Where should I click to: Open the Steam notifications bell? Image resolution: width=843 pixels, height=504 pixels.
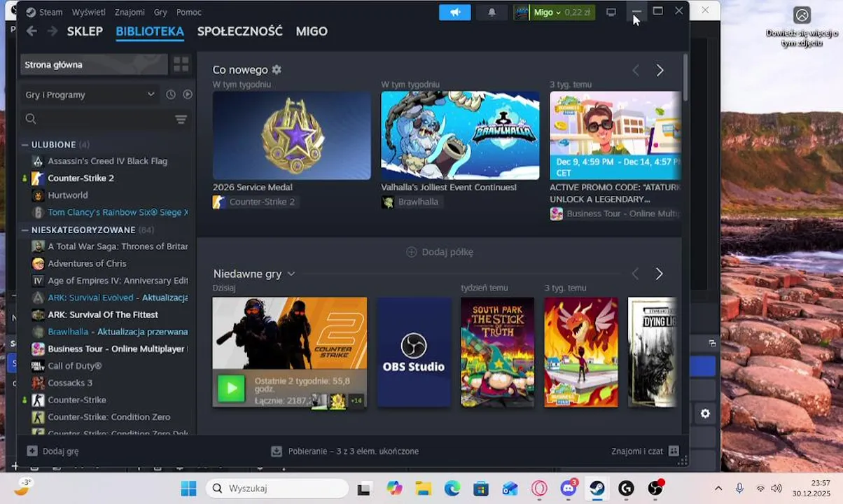(x=492, y=12)
